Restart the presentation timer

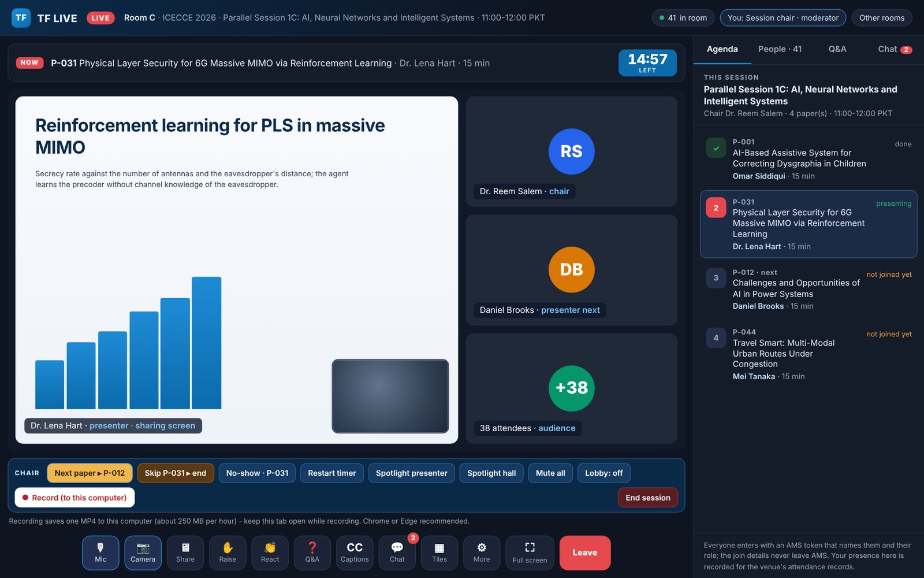point(332,473)
